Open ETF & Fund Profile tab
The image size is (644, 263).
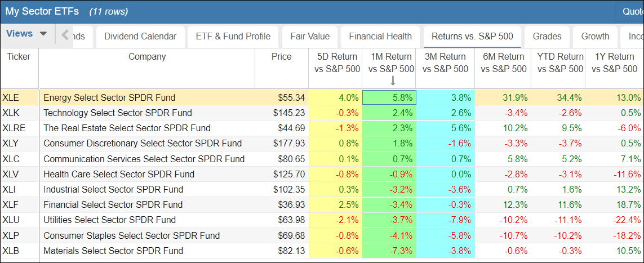[x=233, y=37]
